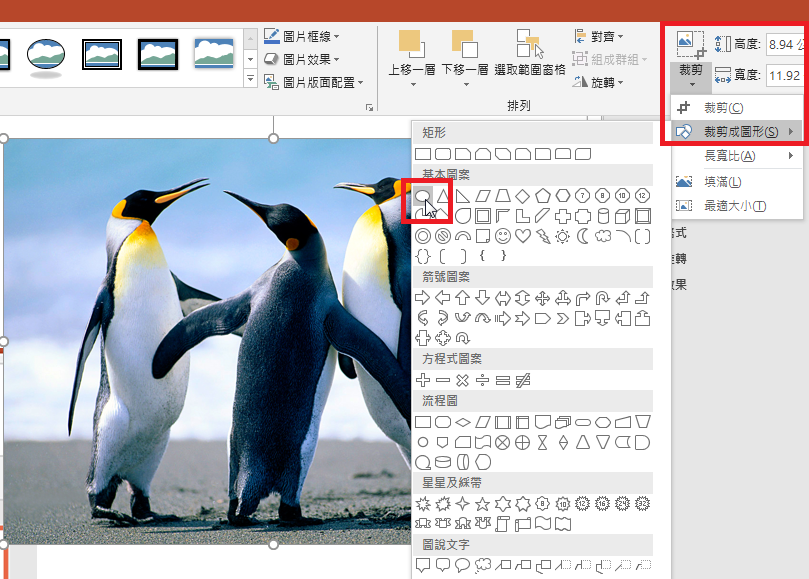
Task: Open the 下移一層 arrow dropdown
Action: [x=466, y=84]
